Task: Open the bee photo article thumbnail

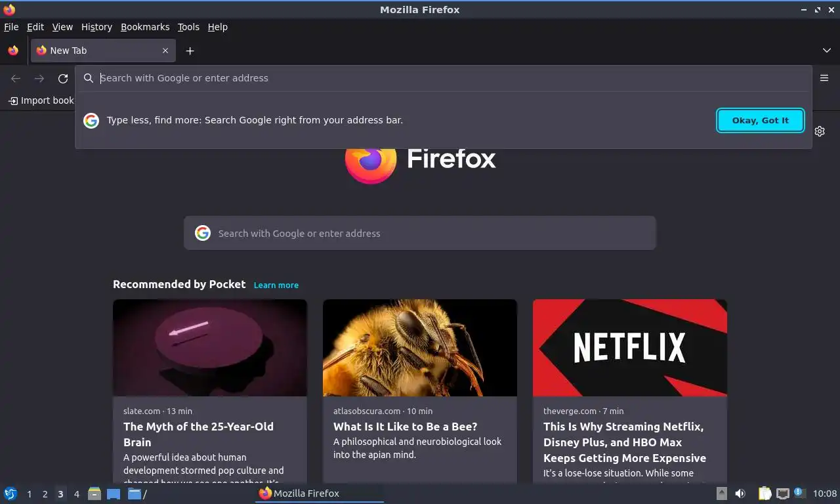Action: (420, 348)
